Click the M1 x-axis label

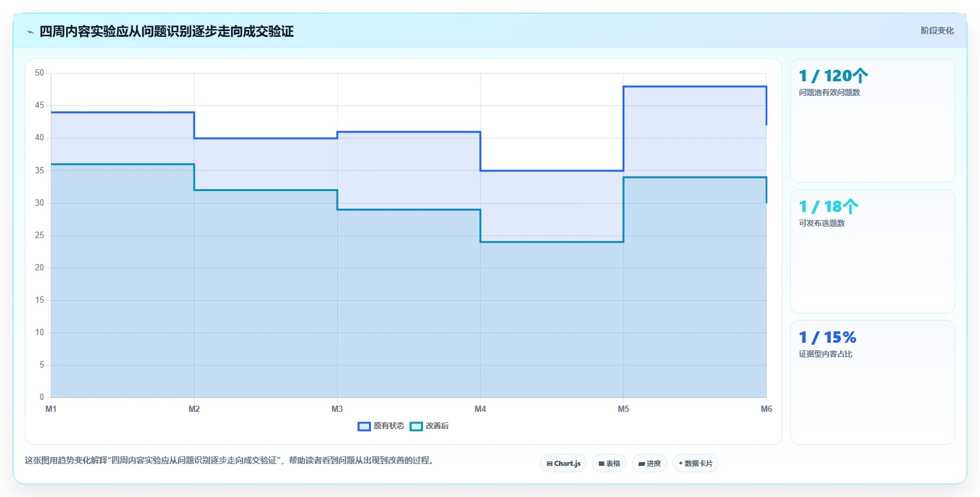(51, 409)
